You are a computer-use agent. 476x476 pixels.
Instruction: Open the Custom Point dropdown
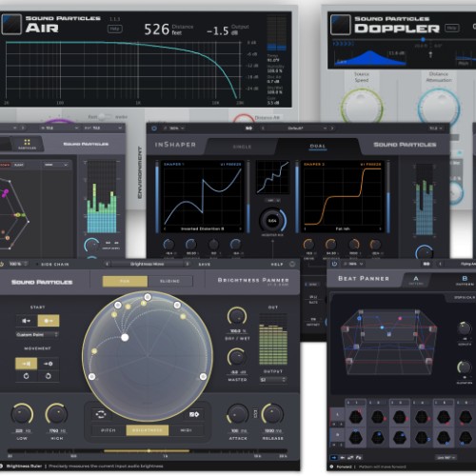[37, 335]
